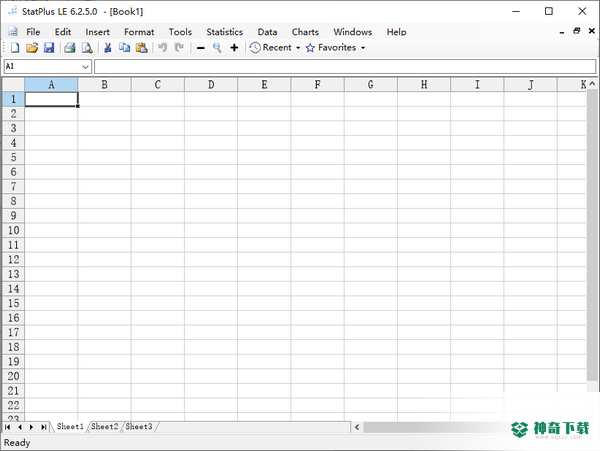Jump to last sheet tab arrow
This screenshot has width=600, height=451.
pyautogui.click(x=44, y=427)
